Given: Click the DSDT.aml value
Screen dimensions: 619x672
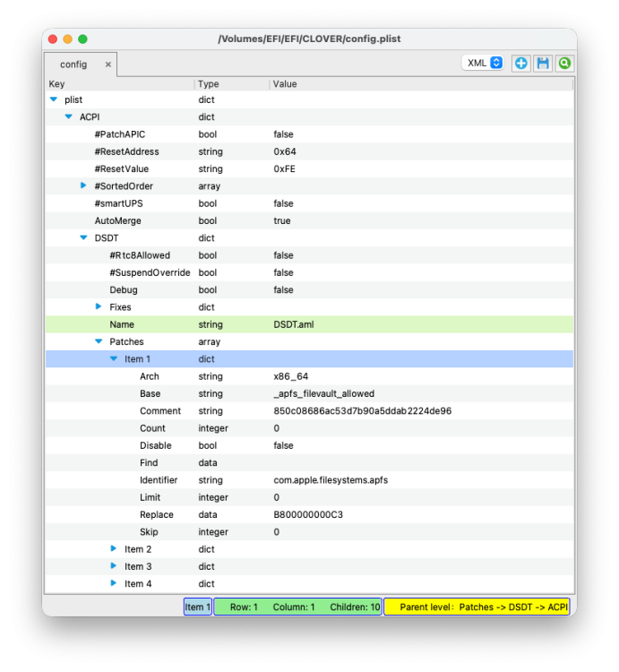Looking at the screenshot, I should tap(294, 324).
